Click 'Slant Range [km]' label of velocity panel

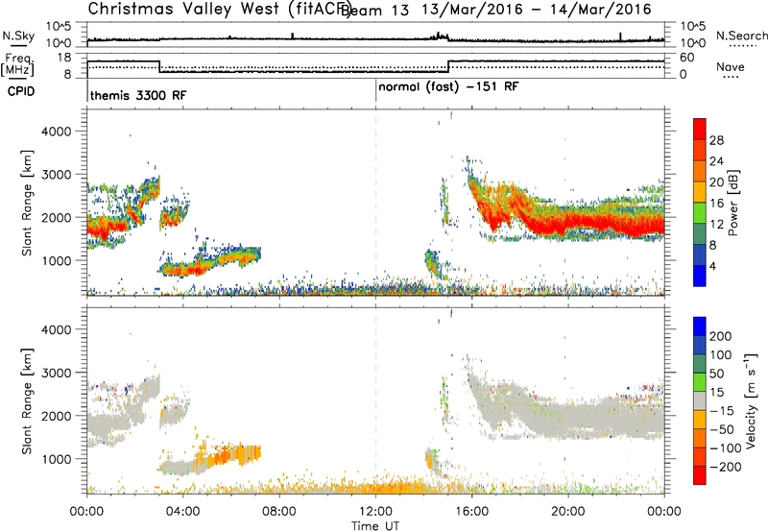pyautogui.click(x=27, y=400)
